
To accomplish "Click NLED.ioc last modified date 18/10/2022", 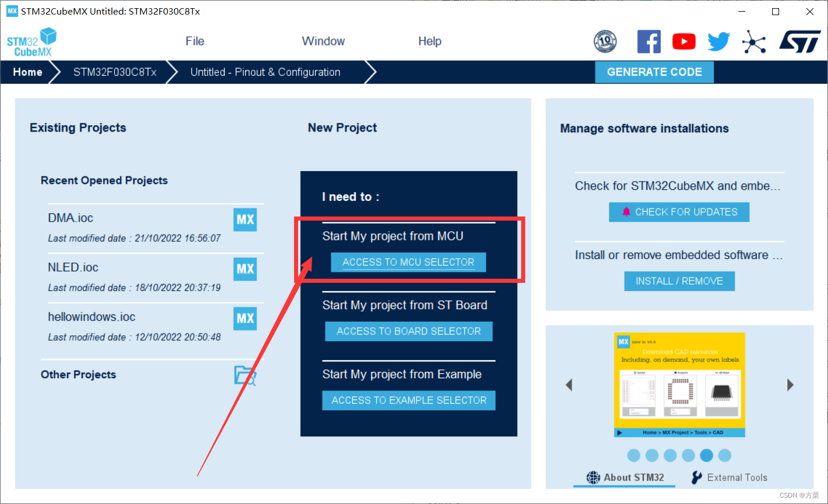I will (x=134, y=288).
